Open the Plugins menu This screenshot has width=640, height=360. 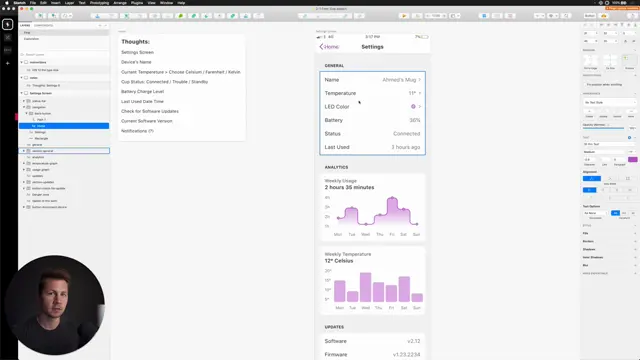tap(137, 3)
